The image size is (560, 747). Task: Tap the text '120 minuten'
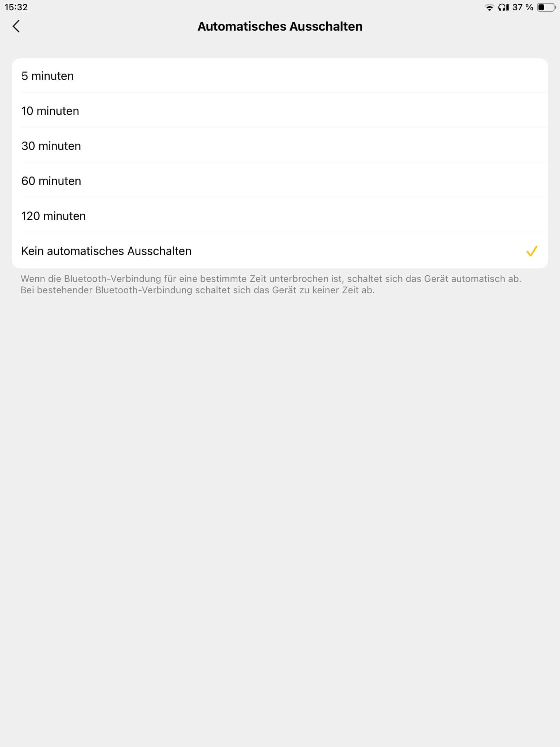click(54, 216)
